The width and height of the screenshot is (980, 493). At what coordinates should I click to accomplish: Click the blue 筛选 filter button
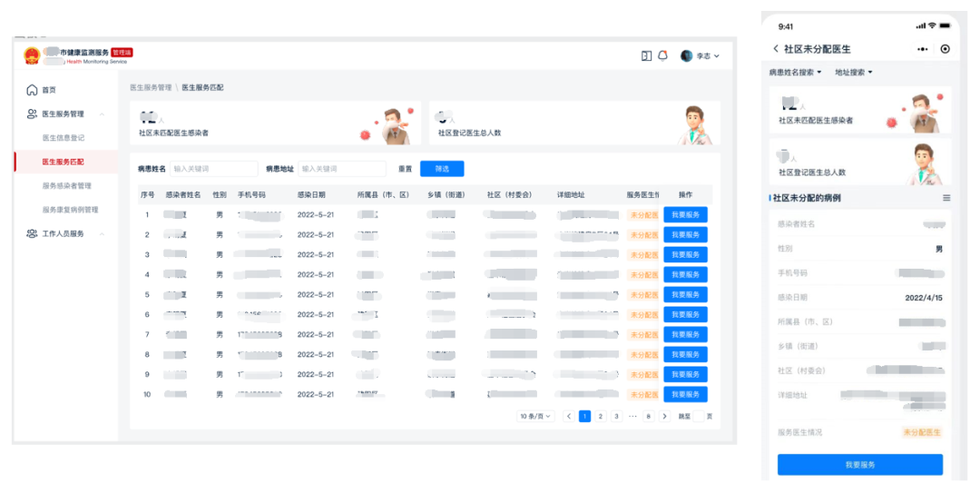[442, 169]
